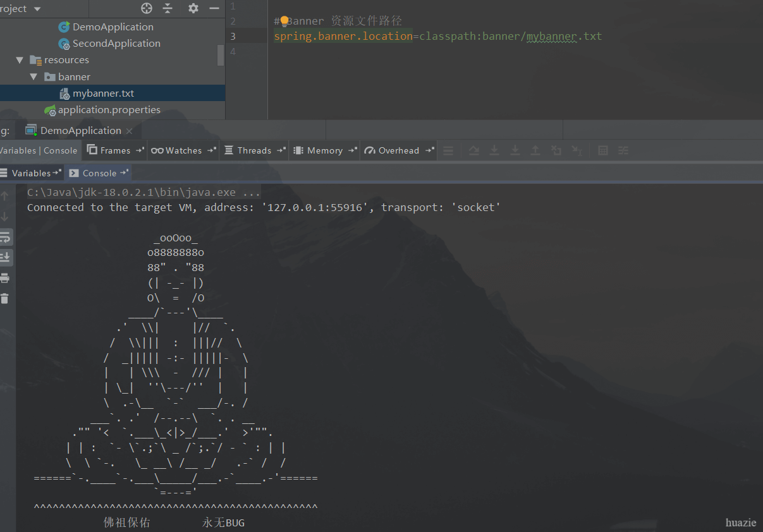Click console Up the Stack Trace arrow
763x532 pixels.
[5, 196]
